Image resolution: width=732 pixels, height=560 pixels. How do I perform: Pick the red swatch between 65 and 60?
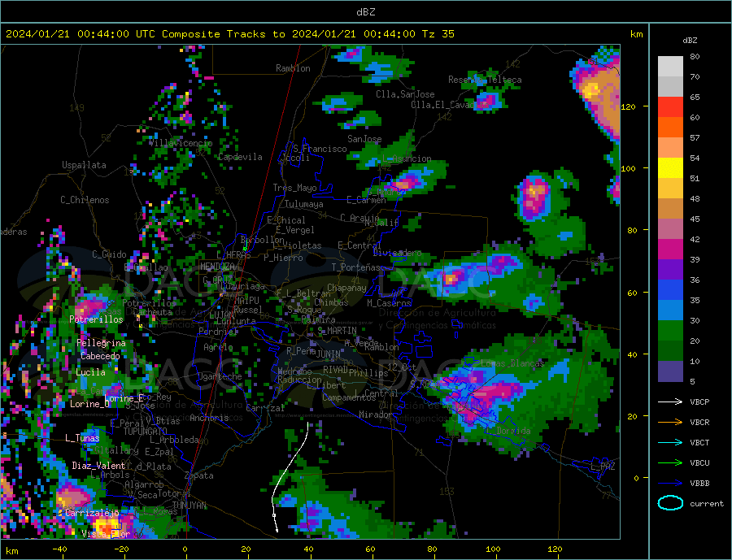pos(670,106)
